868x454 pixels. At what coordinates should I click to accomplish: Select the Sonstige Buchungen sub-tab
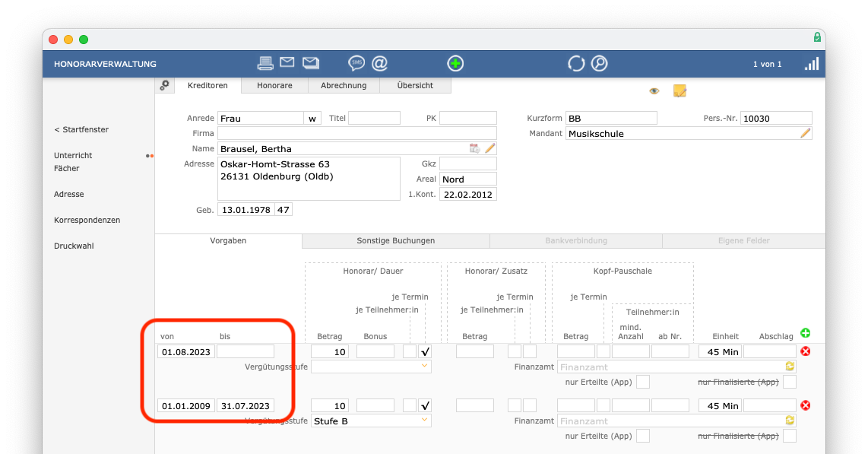[396, 241]
